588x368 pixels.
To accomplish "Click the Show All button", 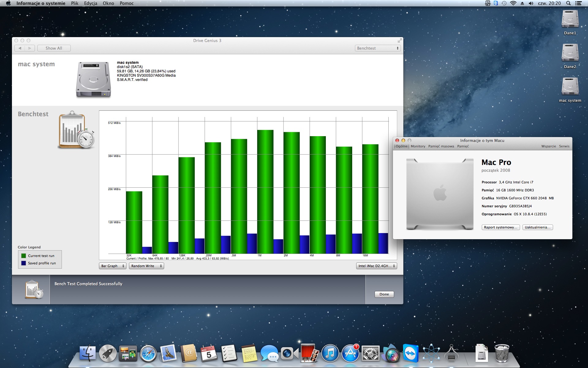I will [x=54, y=48].
